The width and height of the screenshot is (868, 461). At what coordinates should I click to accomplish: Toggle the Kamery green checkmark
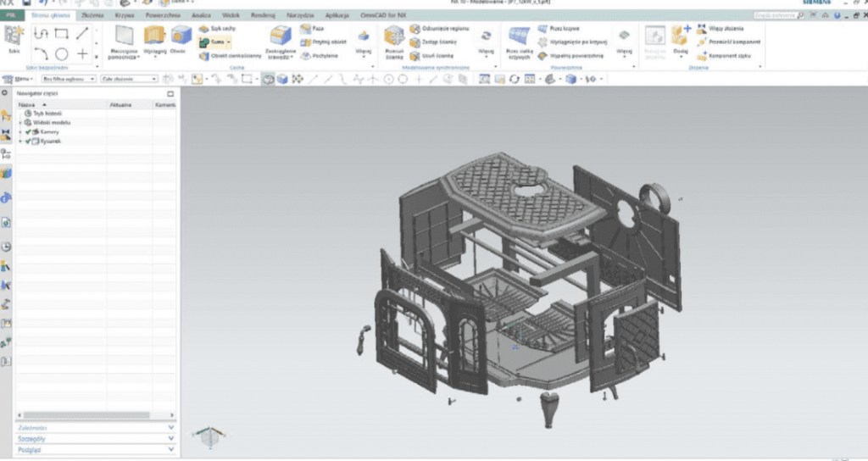point(28,132)
